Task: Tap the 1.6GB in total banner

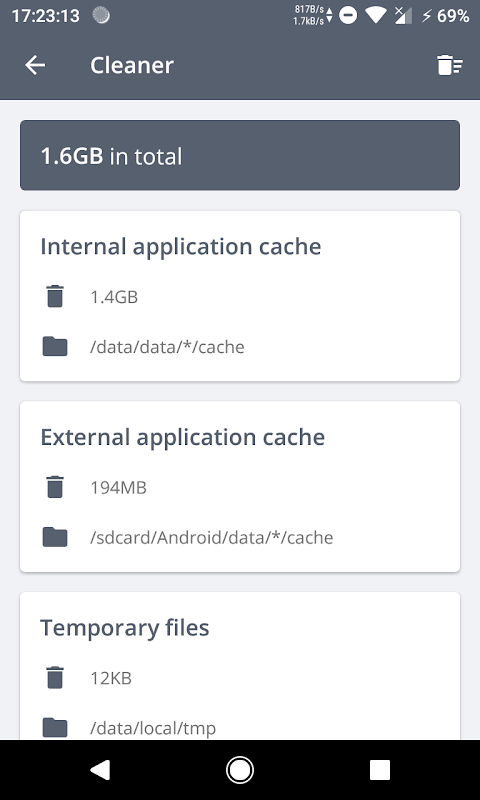Action: tap(240, 156)
